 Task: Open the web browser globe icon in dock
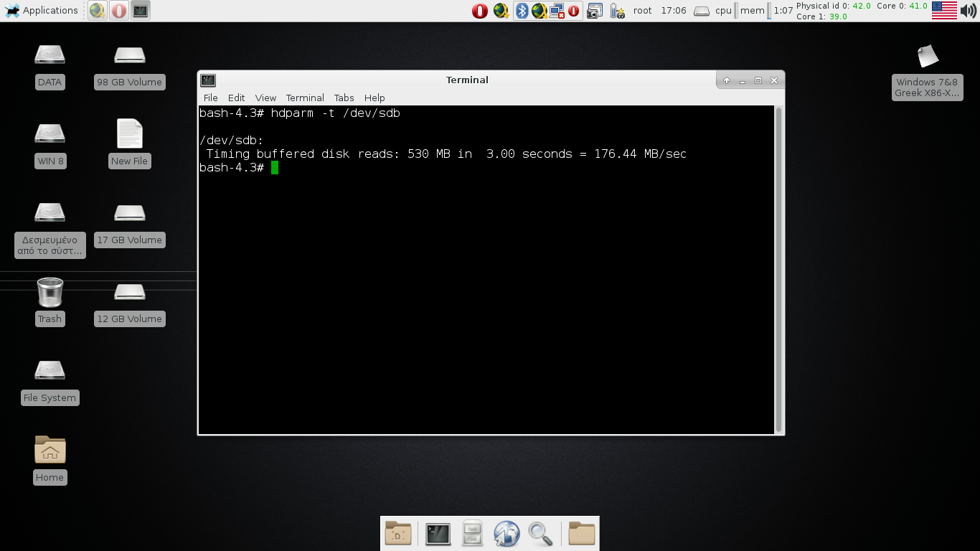click(x=507, y=534)
